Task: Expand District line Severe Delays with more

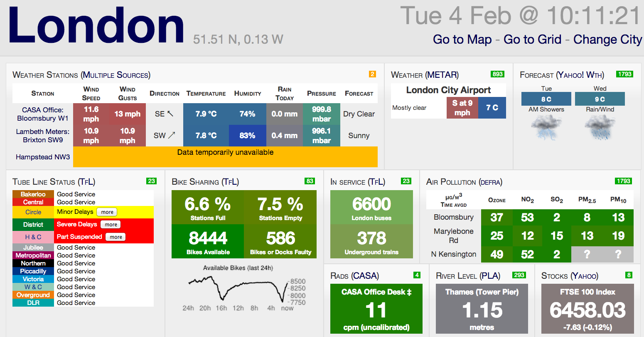Action: coord(111,225)
